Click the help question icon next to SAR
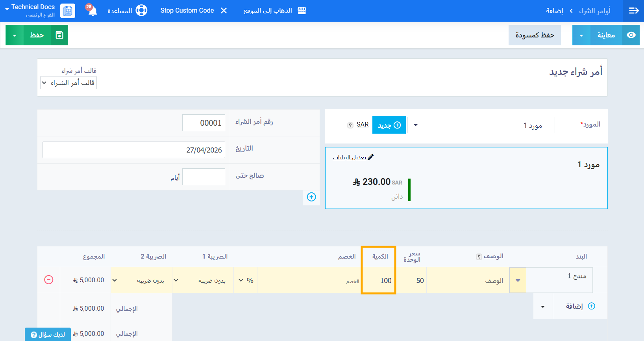644x341 pixels. [x=350, y=125]
